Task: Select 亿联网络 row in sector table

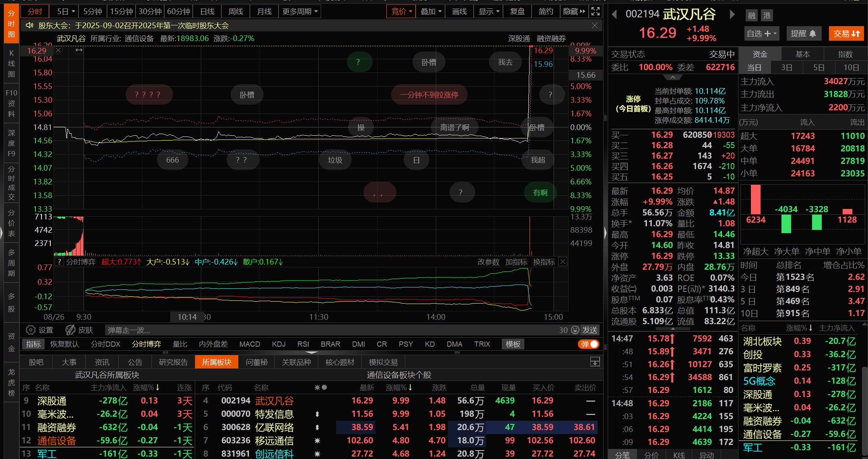Action: (399, 427)
